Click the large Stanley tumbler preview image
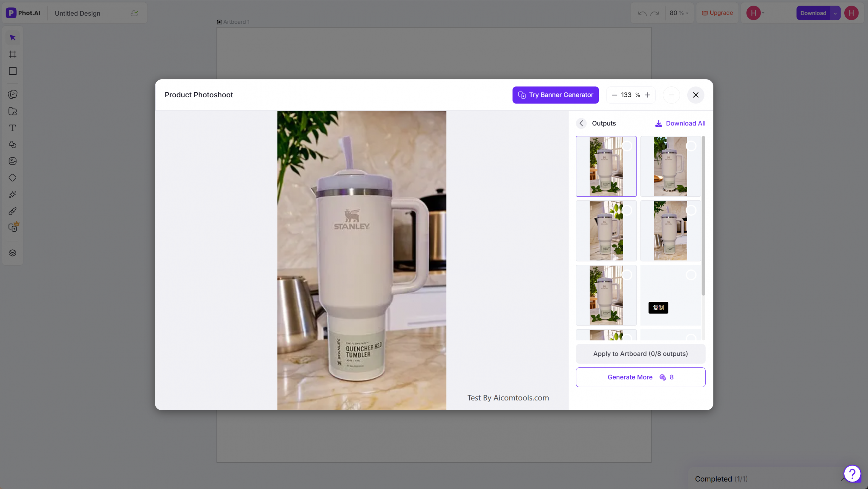The image size is (868, 489). point(361,260)
